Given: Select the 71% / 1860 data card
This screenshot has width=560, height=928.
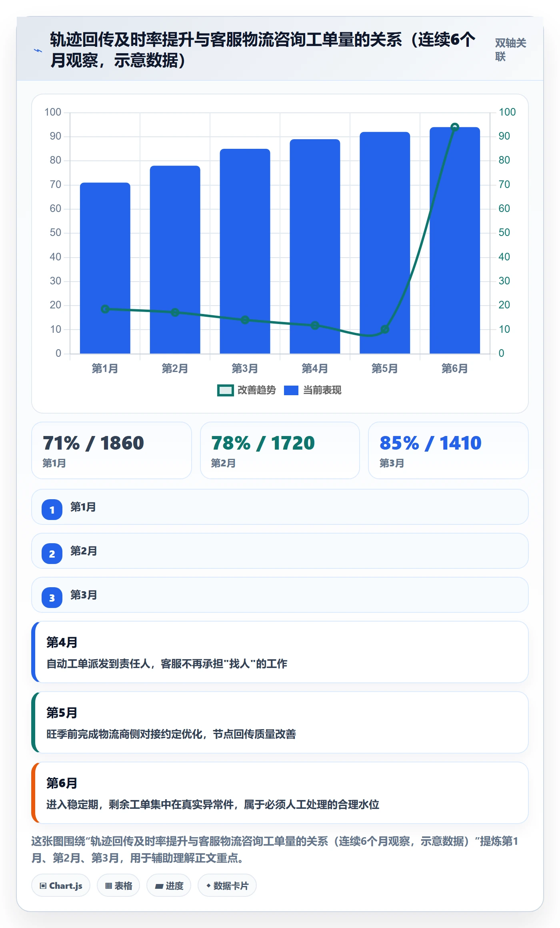Looking at the screenshot, I should coord(112,450).
